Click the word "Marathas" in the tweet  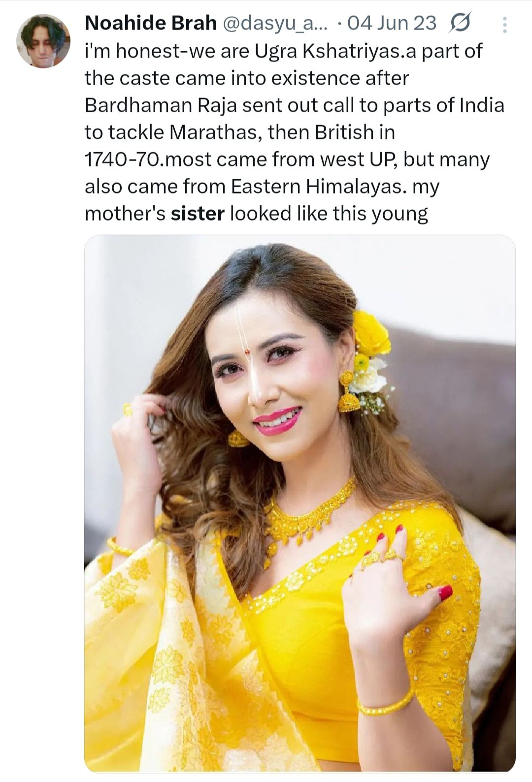pyautogui.click(x=214, y=132)
